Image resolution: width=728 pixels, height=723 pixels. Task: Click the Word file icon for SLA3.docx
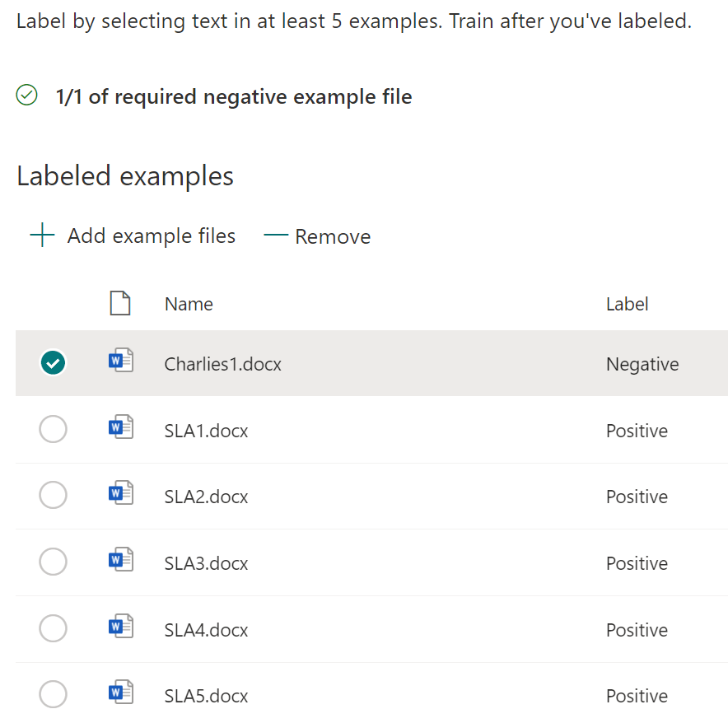(120, 561)
